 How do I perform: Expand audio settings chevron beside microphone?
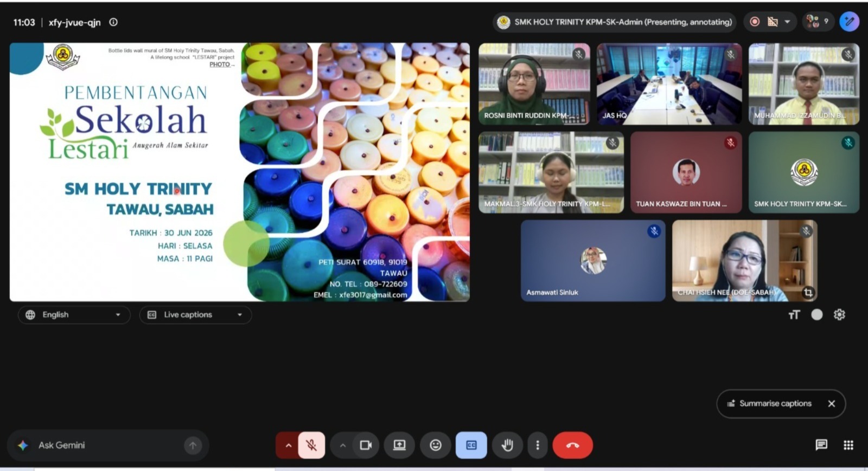coord(288,445)
